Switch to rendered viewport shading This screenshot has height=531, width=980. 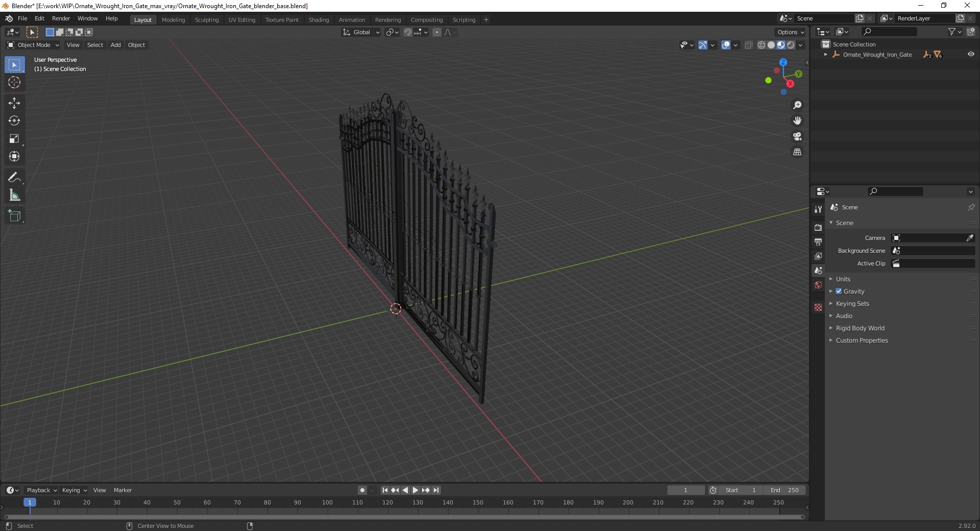(791, 45)
